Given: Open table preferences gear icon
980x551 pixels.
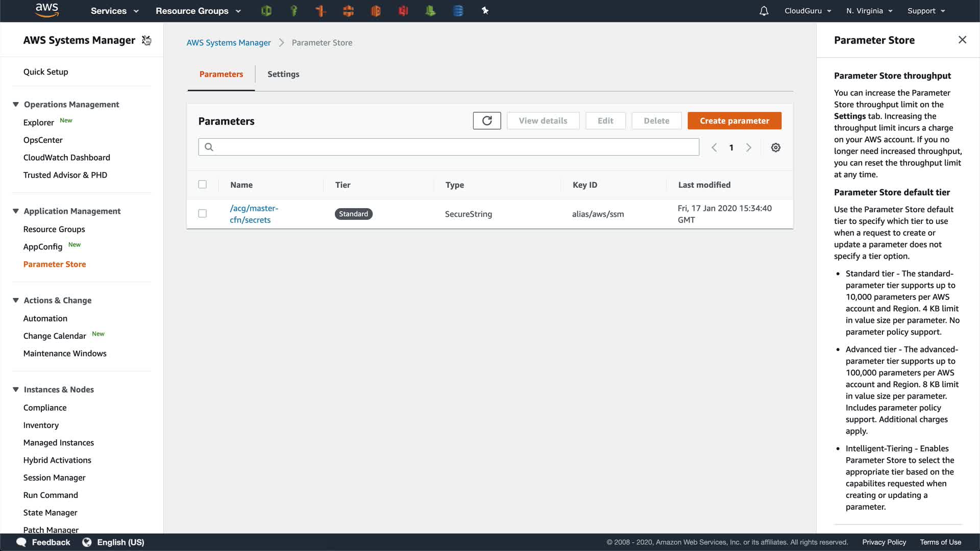Looking at the screenshot, I should point(775,147).
